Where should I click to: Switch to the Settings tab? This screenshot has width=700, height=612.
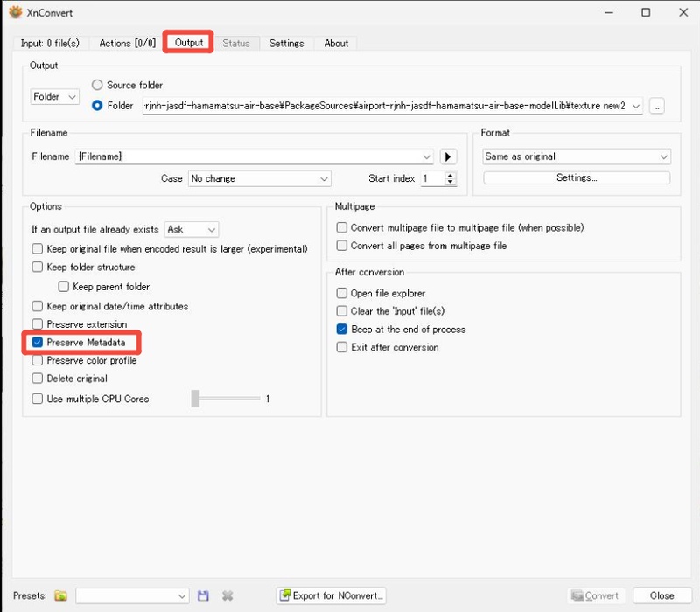pyautogui.click(x=287, y=43)
